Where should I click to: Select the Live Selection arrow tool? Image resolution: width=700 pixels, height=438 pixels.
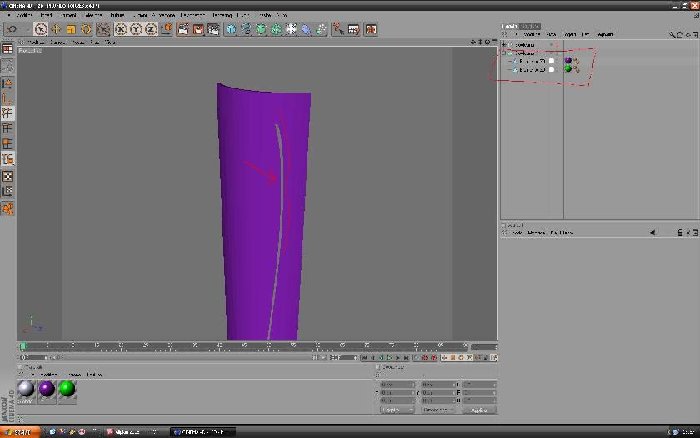pos(41,29)
